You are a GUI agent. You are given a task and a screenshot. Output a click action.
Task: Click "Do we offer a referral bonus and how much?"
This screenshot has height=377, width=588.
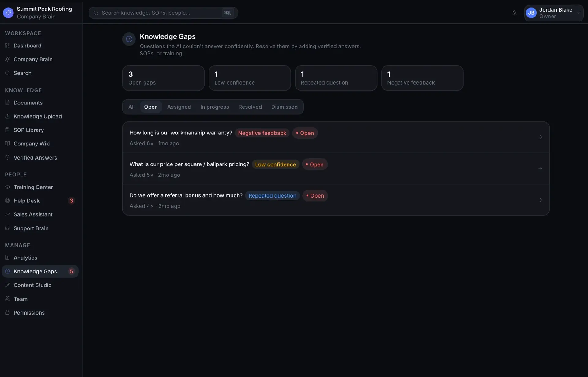point(186,195)
